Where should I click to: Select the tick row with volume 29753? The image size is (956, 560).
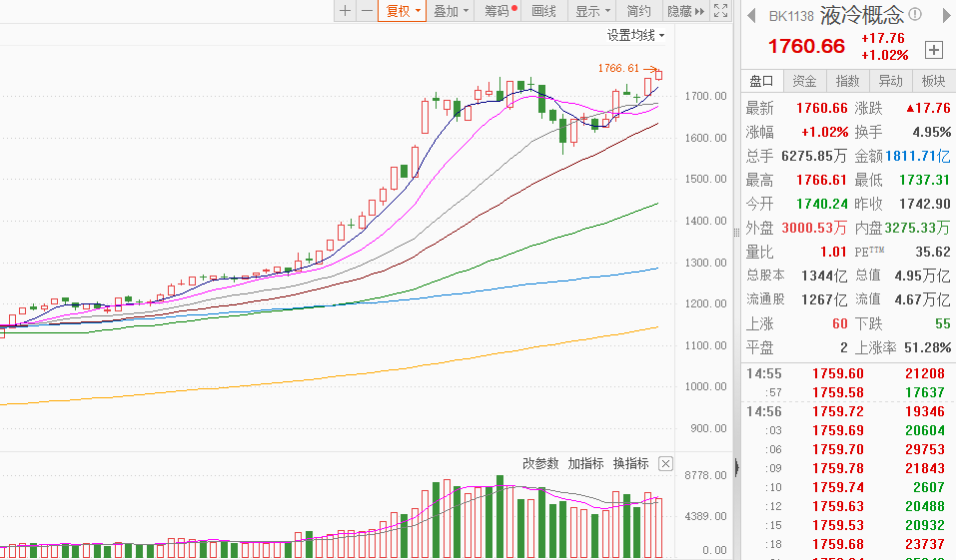[848, 449]
